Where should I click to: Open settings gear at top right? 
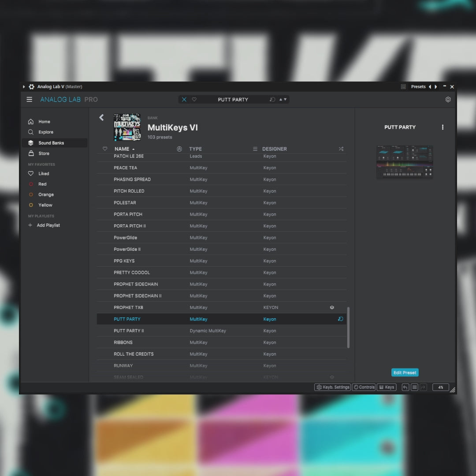(x=448, y=99)
